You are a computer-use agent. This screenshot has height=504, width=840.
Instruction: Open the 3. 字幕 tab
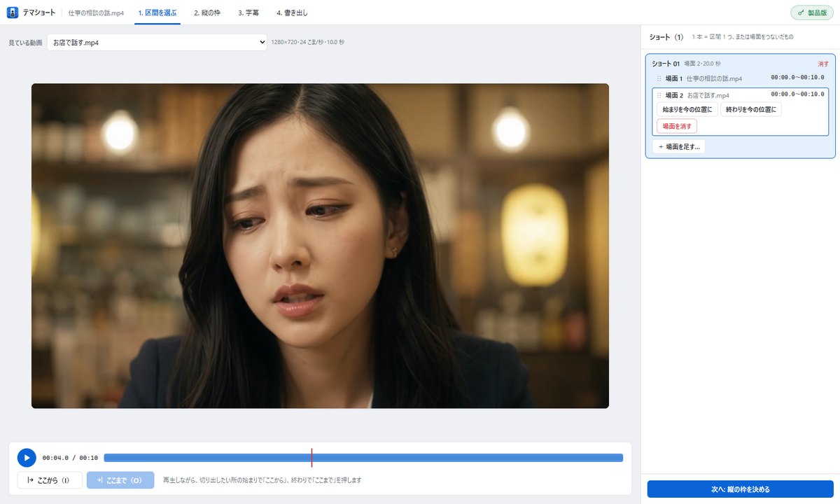pyautogui.click(x=248, y=13)
